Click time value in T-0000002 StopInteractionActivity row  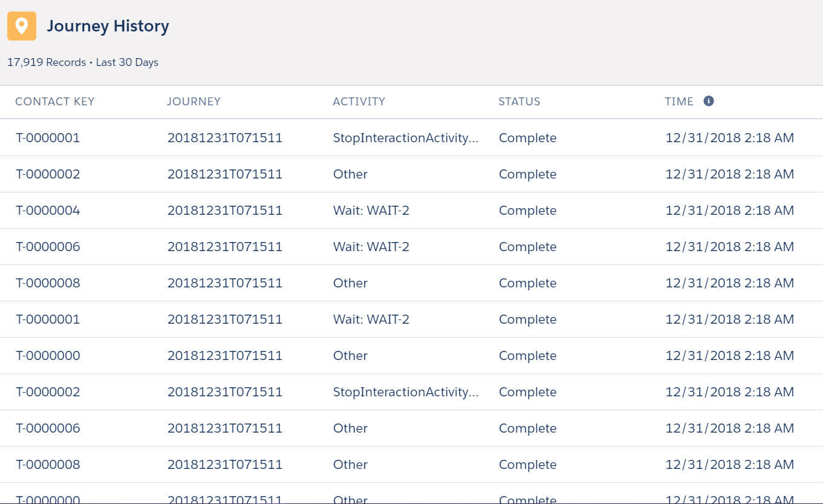(x=730, y=392)
